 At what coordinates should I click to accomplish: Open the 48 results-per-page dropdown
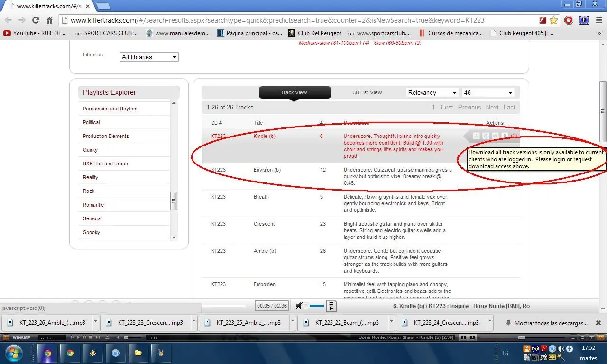click(x=488, y=92)
